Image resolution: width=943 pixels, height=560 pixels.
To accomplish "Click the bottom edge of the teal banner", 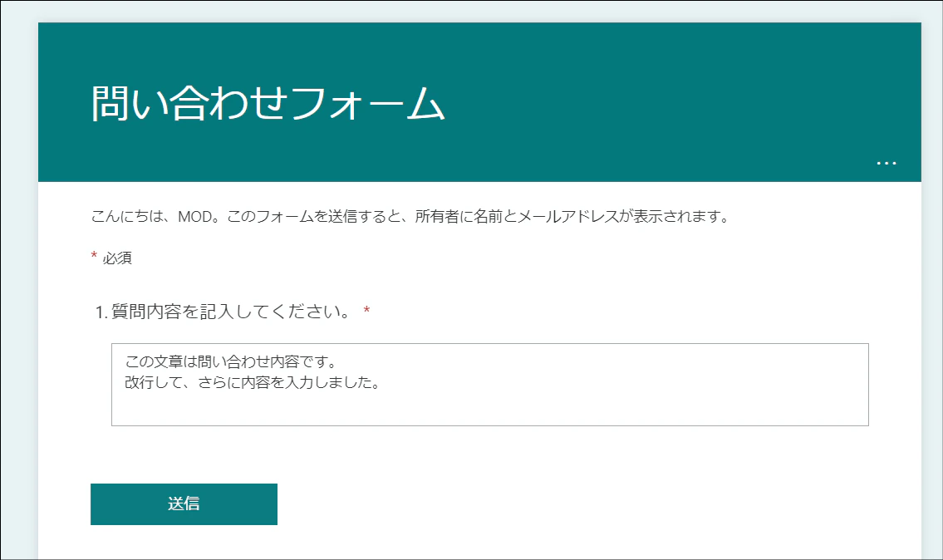I will tap(479, 179).
